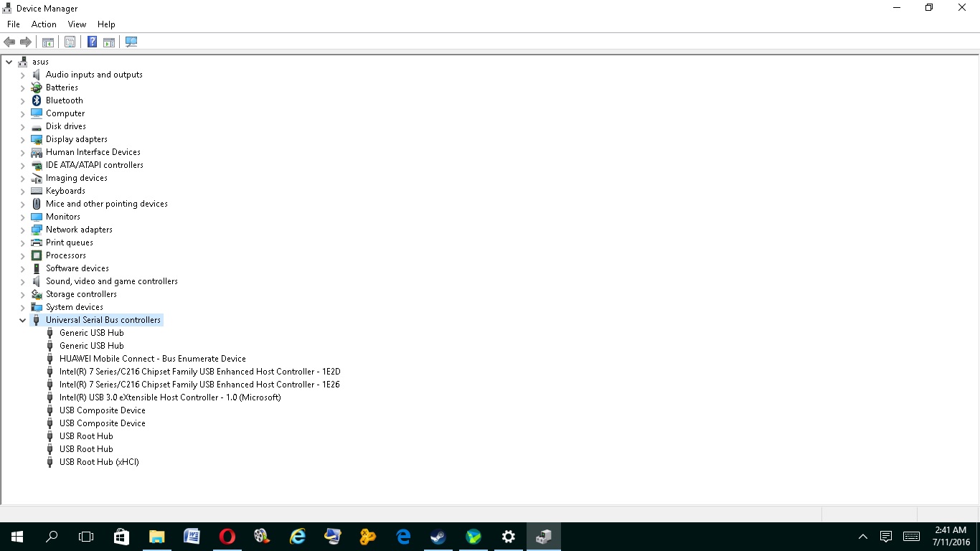The height and width of the screenshot is (551, 980).
Task: Click the blue Help question mark icon
Action: [92, 42]
